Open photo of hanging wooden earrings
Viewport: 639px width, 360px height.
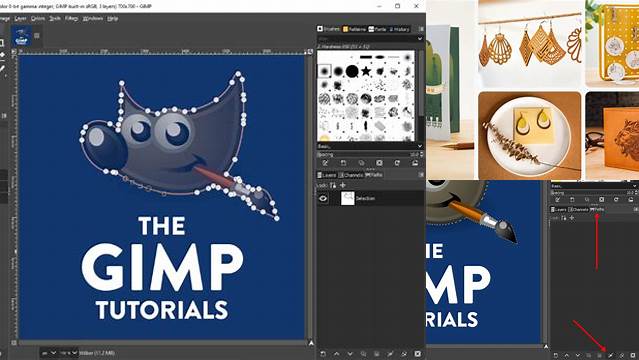click(x=530, y=44)
